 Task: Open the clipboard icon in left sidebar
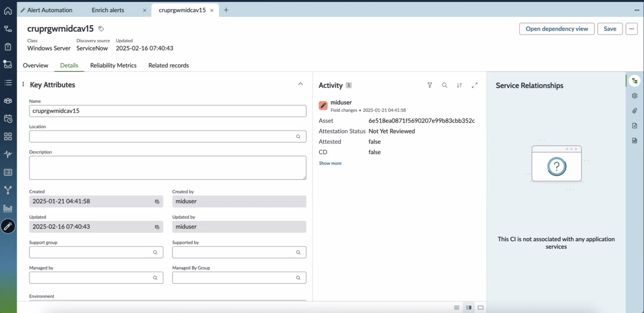click(x=8, y=47)
